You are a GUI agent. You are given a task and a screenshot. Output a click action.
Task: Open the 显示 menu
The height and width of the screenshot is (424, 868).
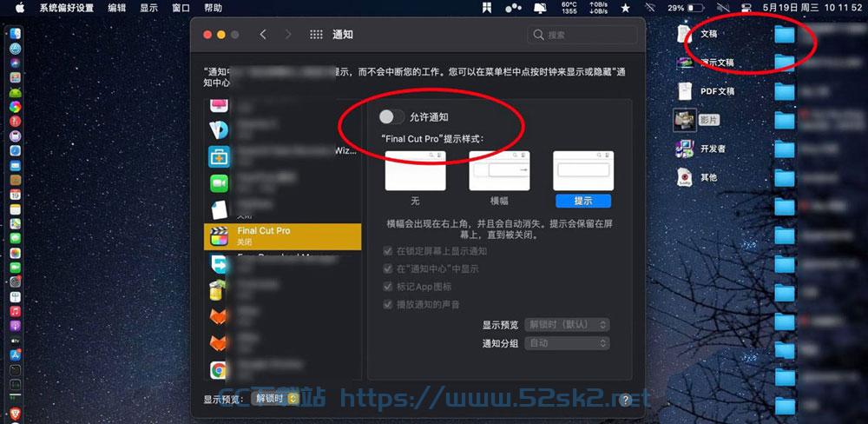click(x=149, y=8)
